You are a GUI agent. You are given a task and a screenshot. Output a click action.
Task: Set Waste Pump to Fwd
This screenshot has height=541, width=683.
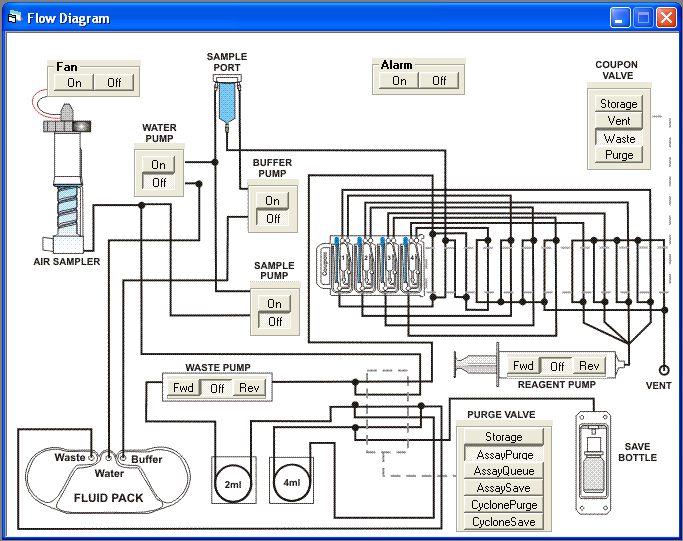point(183,387)
